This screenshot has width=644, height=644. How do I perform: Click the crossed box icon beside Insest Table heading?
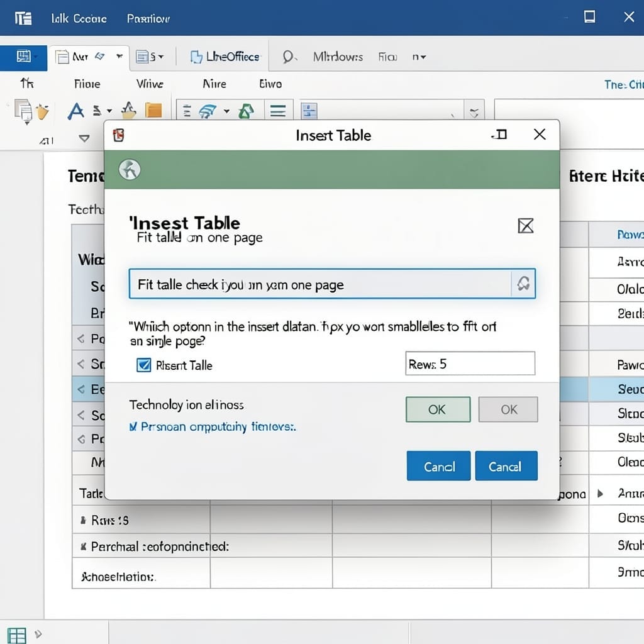(526, 226)
